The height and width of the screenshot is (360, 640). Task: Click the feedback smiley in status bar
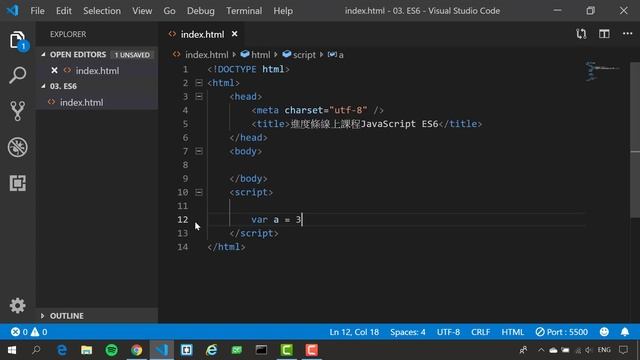(x=604, y=332)
